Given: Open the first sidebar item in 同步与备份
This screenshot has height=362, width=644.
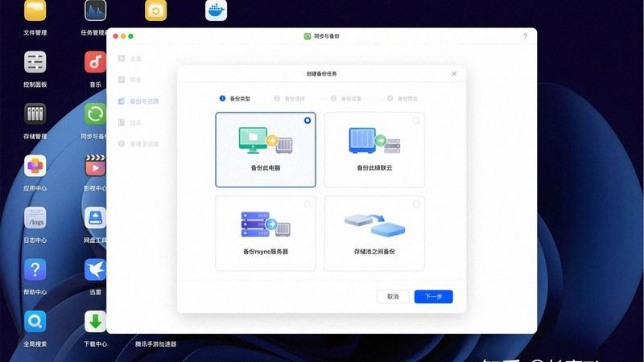Looking at the screenshot, I should pos(130,58).
